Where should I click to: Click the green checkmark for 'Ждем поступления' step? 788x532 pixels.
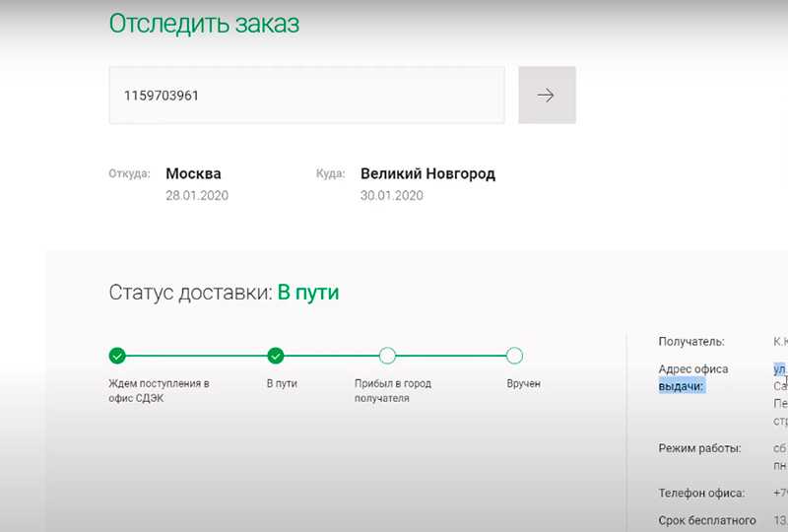[117, 356]
